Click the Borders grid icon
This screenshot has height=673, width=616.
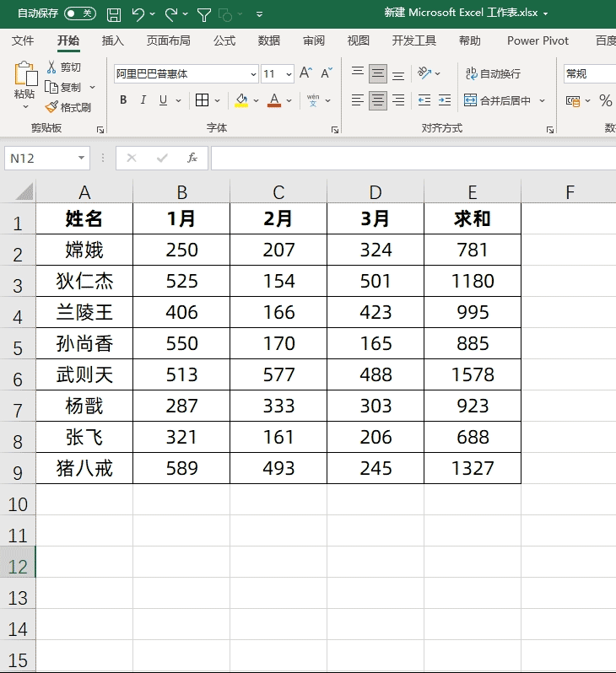click(x=202, y=100)
